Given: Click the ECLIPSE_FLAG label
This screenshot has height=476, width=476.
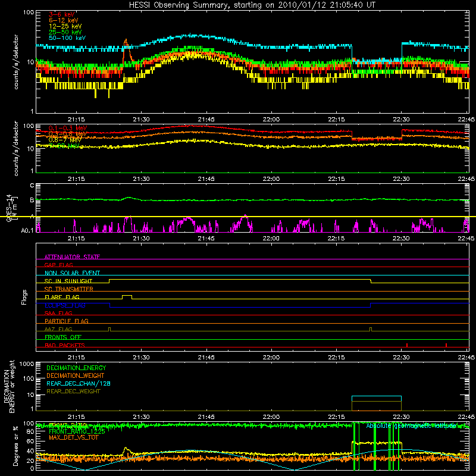Looking at the screenshot, I should click(65, 305).
